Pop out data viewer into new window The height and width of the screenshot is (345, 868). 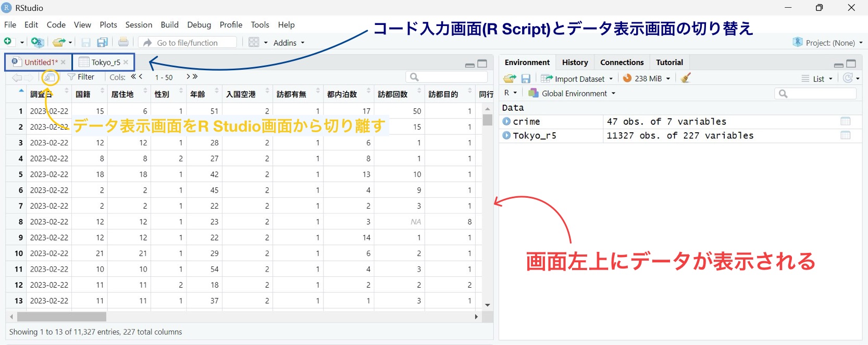pos(50,78)
